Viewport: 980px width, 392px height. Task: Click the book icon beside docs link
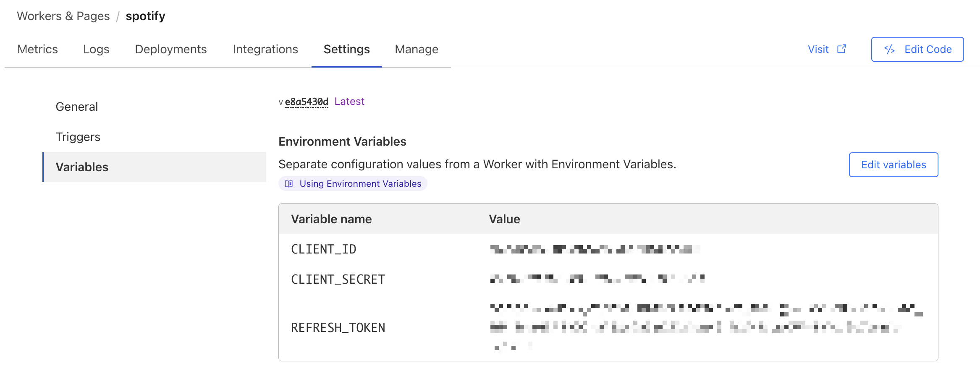point(289,184)
